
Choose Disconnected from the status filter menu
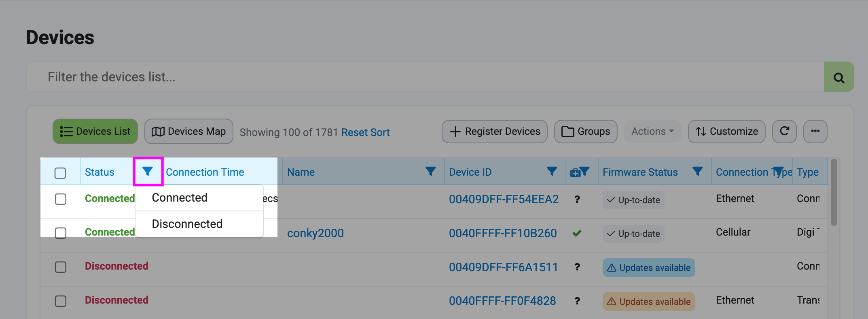[x=187, y=224]
